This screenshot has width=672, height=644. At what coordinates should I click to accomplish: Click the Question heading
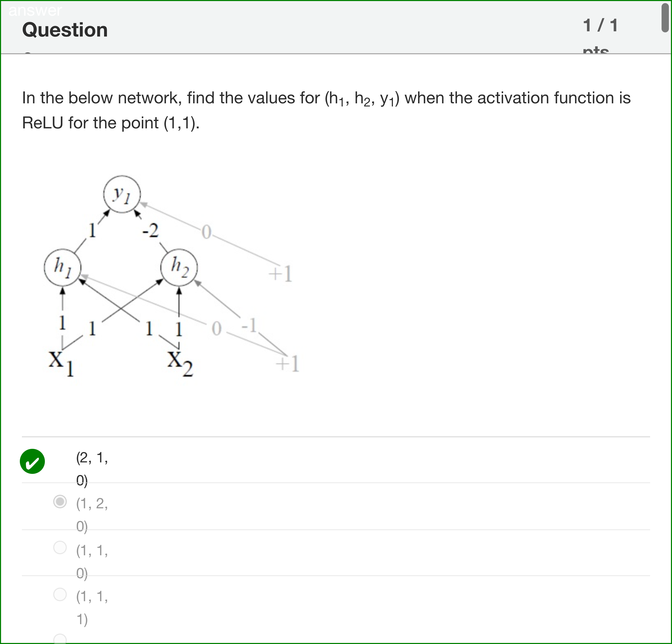tap(64, 29)
